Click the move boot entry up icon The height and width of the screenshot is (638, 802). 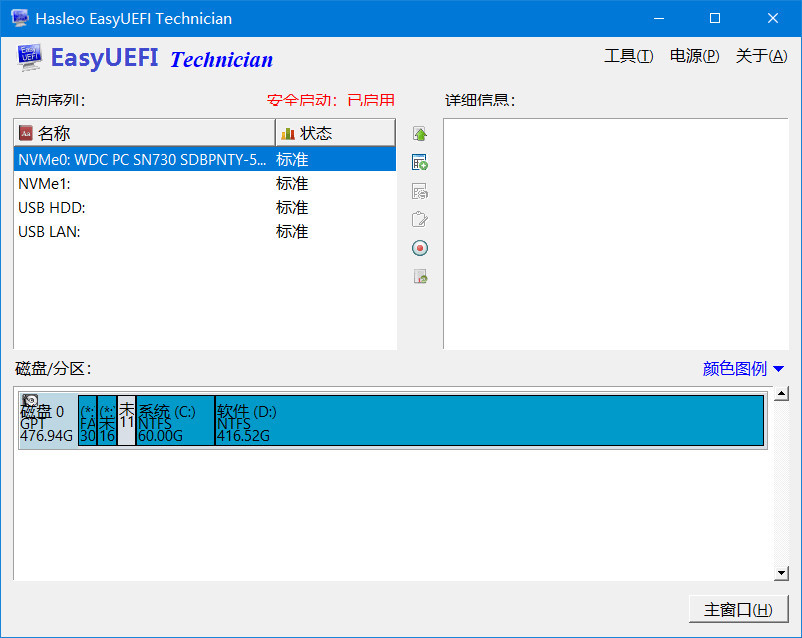coord(420,134)
